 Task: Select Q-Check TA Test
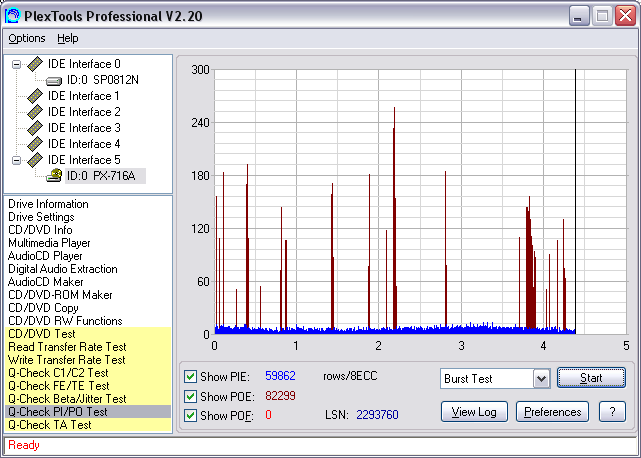(88, 425)
